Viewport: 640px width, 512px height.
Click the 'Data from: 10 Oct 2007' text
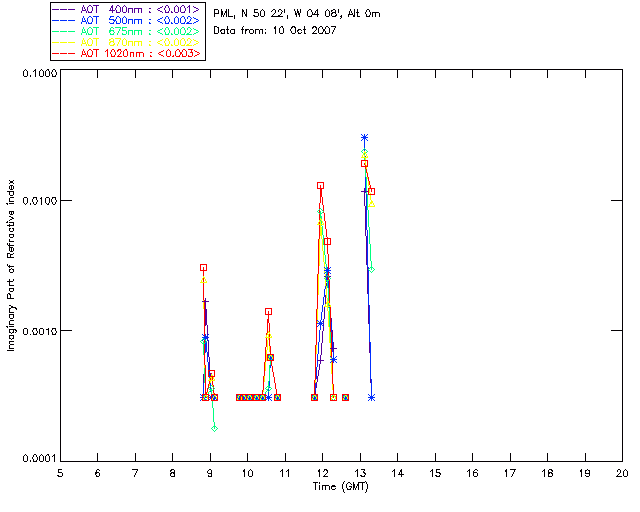coord(275,31)
